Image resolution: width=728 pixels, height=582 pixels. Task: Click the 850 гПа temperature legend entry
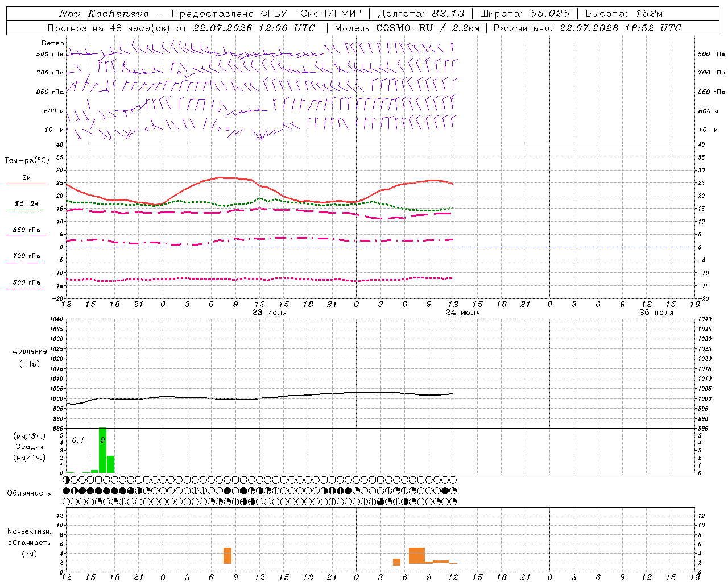(x=26, y=232)
